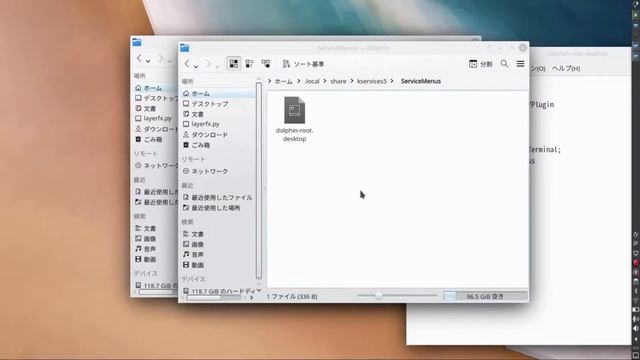Image resolution: width=640 pixels, height=360 pixels.
Task: Expand the chevron before ServiceMenus
Action: click(392, 81)
